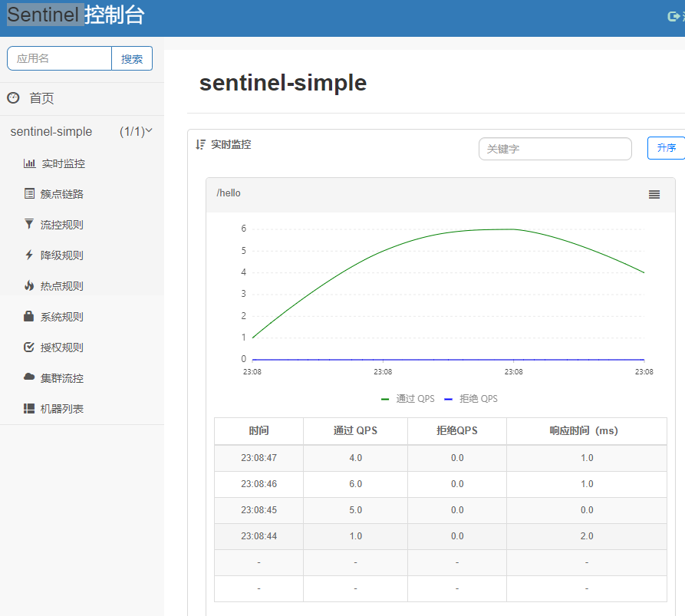Click the Sentinel 控制台 header title
Viewport: 685px width, 616px height.
click(76, 15)
